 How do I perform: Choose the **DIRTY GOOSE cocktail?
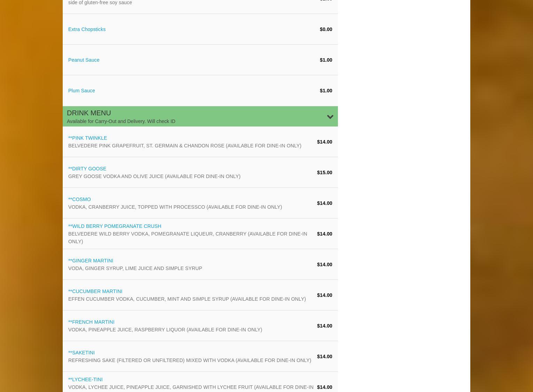click(87, 169)
